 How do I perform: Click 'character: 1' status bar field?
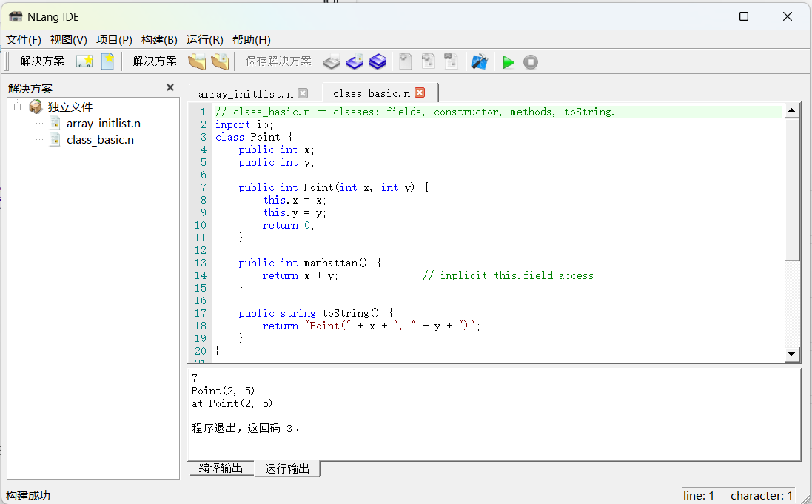pyautogui.click(x=761, y=496)
